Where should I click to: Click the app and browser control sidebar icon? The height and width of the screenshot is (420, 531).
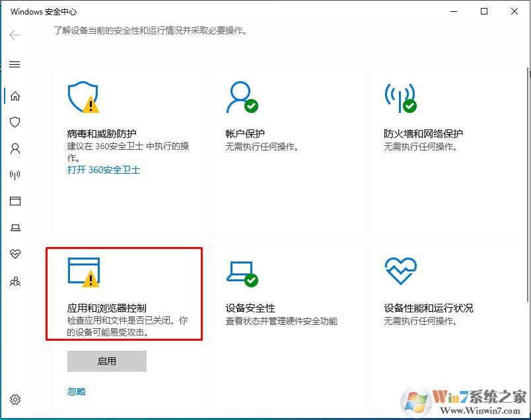[15, 201]
